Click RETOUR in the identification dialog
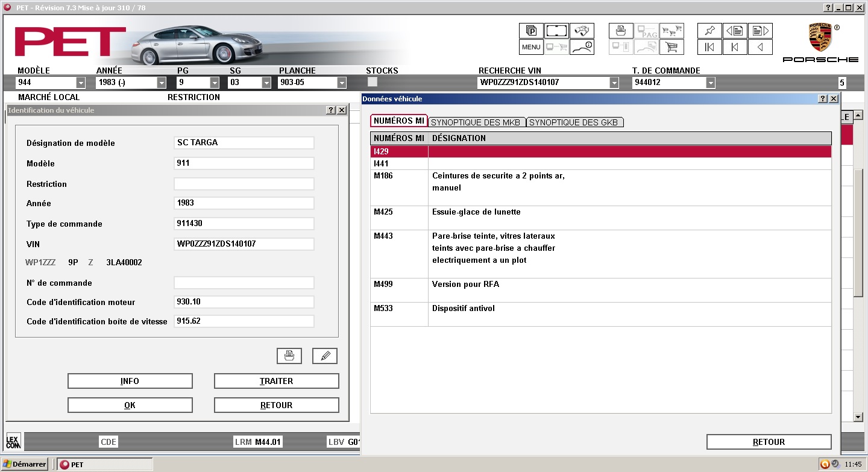Viewport: 868px width, 472px height. click(277, 405)
